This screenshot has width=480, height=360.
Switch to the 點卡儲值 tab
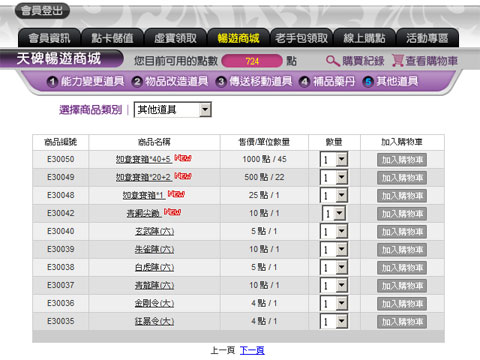112,38
